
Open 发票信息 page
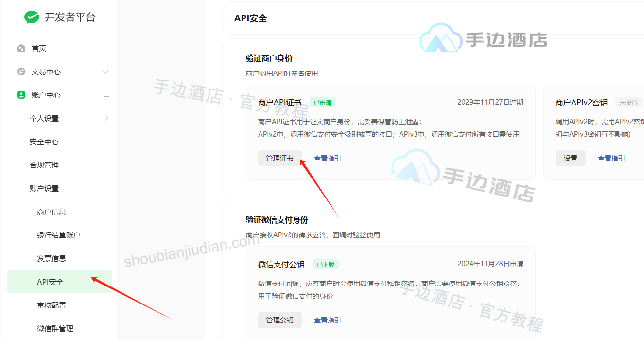coord(52,258)
